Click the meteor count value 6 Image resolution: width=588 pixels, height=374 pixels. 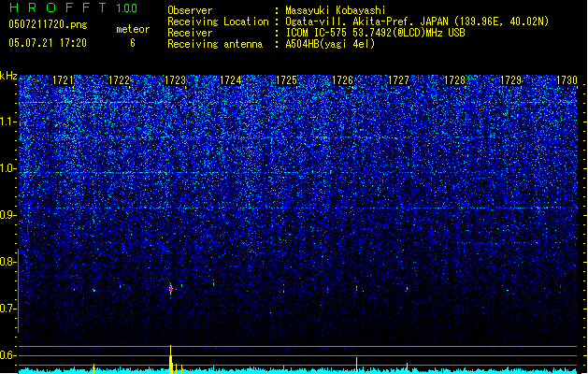click(133, 43)
